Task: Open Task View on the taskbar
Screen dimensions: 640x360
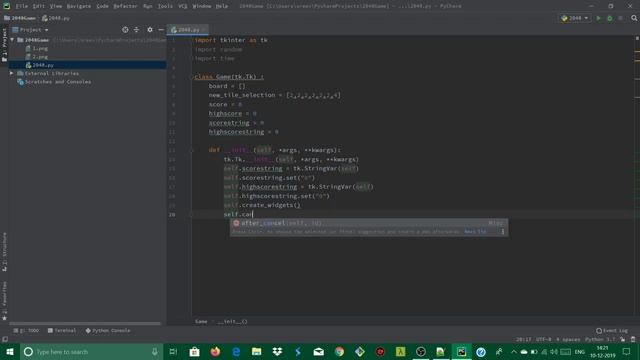Action: [173, 351]
